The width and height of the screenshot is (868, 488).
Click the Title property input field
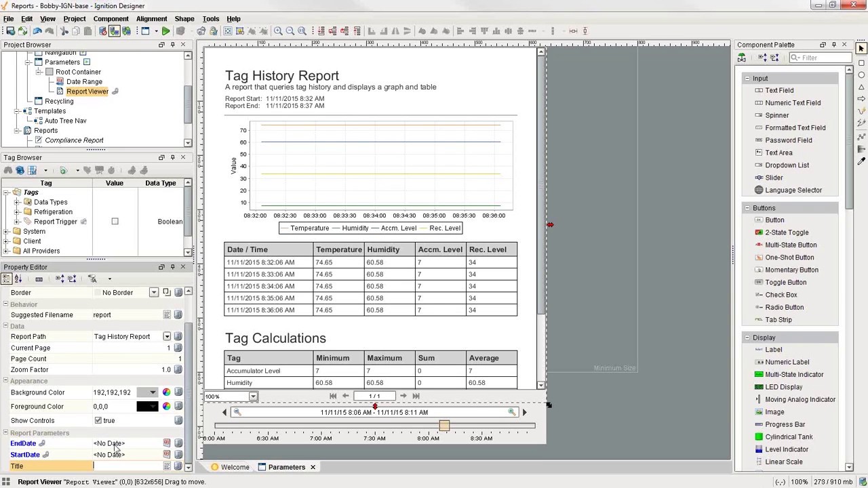[x=127, y=466]
